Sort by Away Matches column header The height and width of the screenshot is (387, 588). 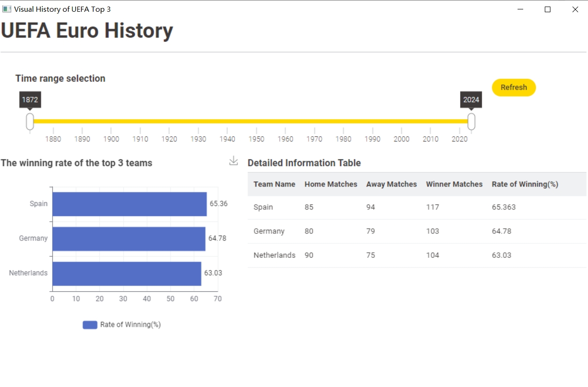click(391, 184)
